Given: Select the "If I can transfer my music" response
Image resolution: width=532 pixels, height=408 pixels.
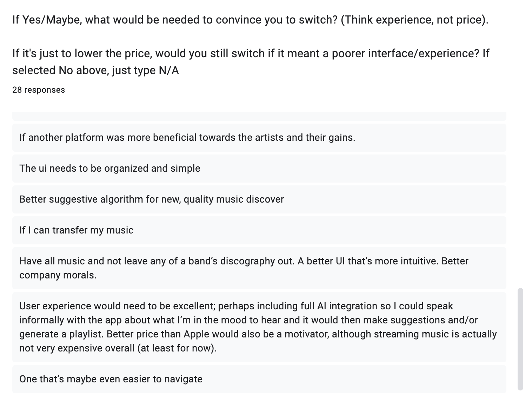Looking at the screenshot, I should coord(77,230).
